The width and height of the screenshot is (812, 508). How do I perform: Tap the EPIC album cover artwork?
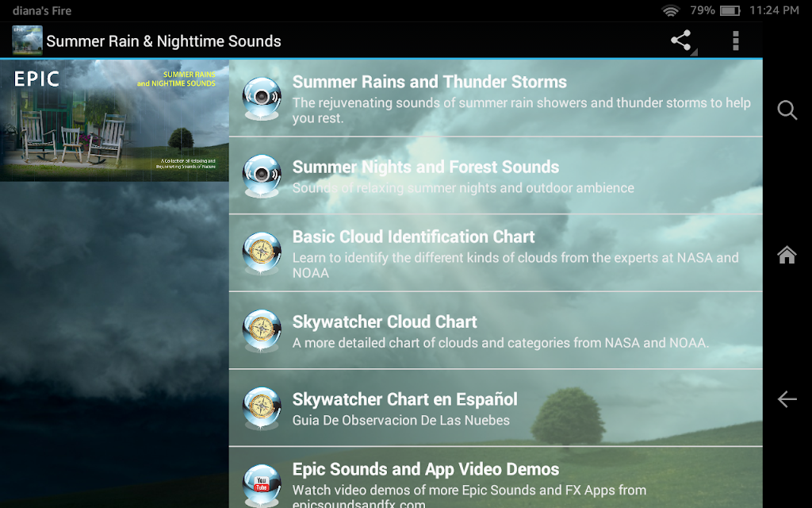pos(114,121)
